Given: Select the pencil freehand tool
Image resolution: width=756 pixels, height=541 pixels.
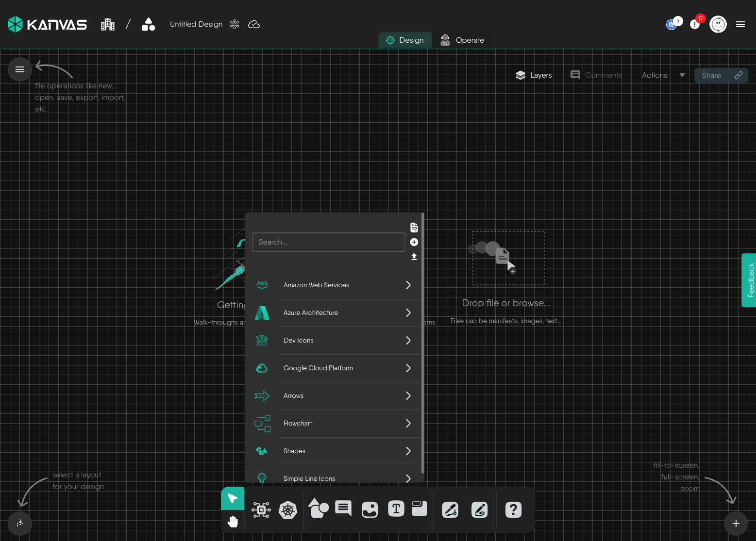Looking at the screenshot, I should point(480,510).
